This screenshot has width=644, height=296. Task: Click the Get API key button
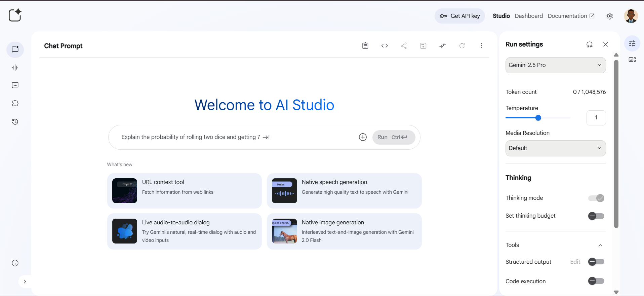click(x=459, y=16)
